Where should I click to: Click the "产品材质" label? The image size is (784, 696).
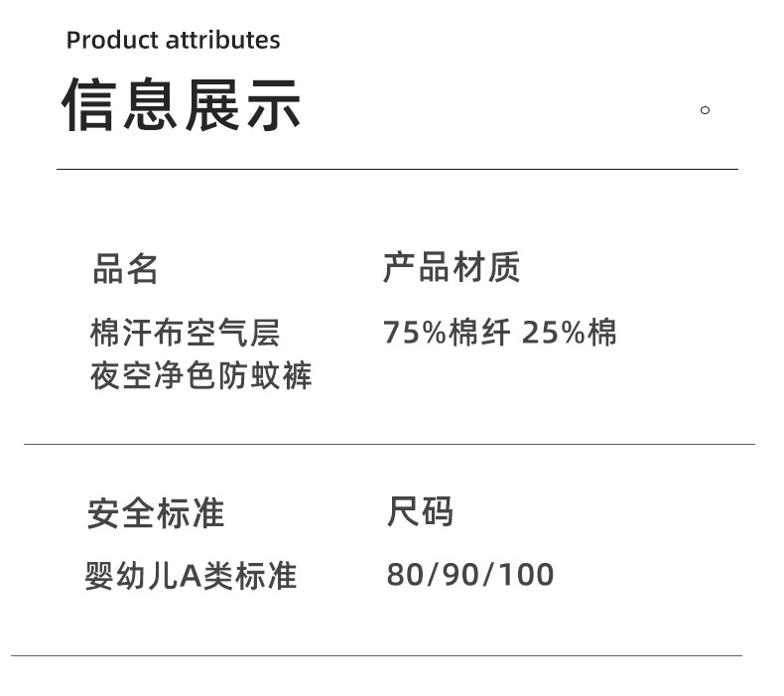point(452,268)
